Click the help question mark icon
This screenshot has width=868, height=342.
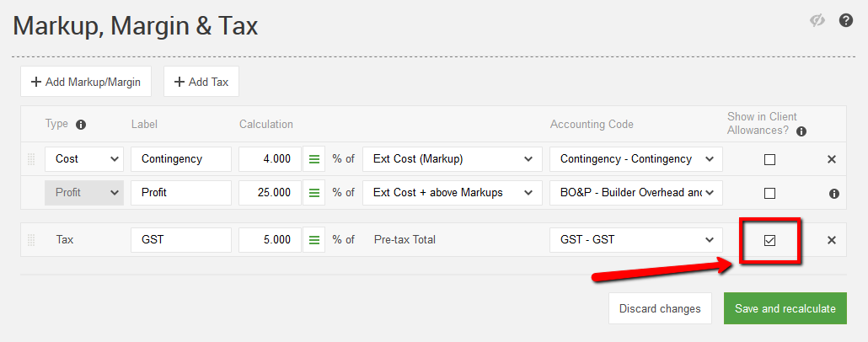846,20
